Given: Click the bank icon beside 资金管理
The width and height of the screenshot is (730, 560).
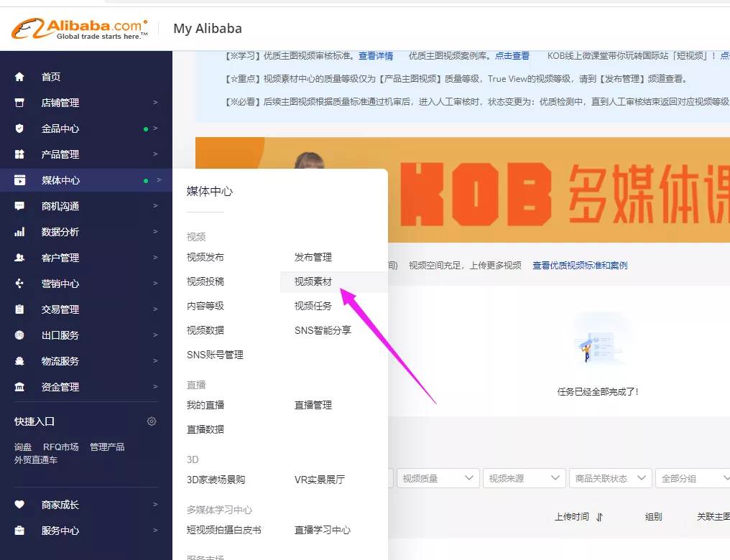Looking at the screenshot, I should [19, 386].
